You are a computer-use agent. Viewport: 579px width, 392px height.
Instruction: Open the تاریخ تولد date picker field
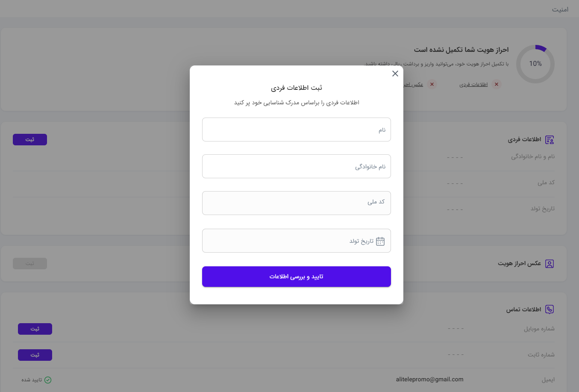(x=297, y=241)
